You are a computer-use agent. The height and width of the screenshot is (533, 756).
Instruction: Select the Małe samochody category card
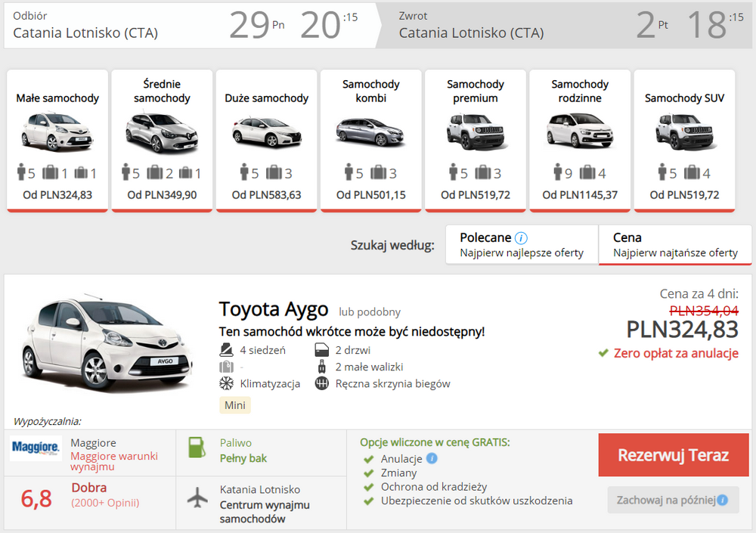pyautogui.click(x=57, y=141)
